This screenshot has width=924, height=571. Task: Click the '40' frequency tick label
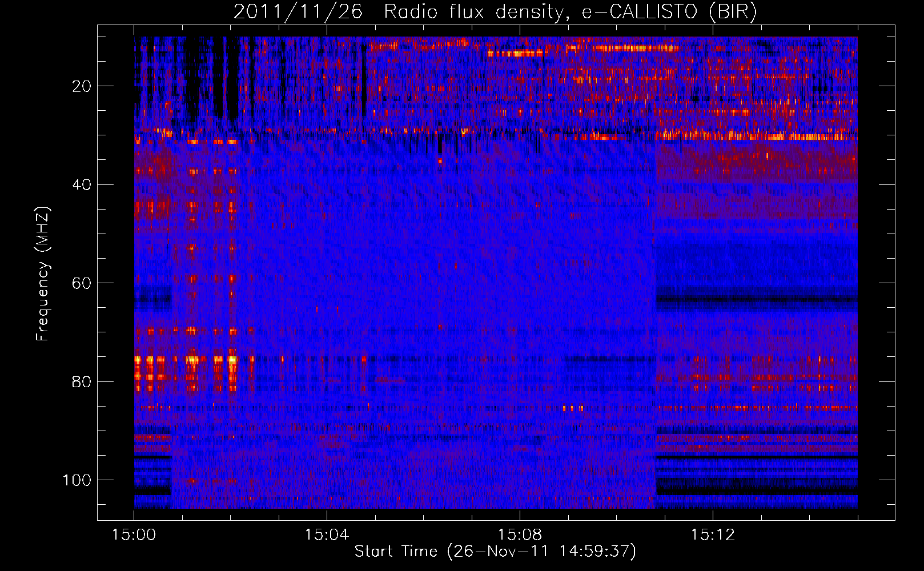(82, 185)
